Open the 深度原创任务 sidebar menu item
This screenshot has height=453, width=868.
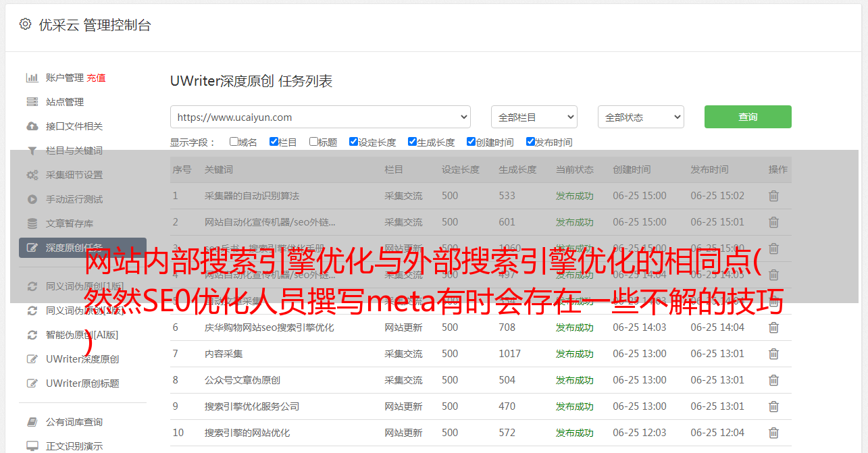pyautogui.click(x=82, y=248)
